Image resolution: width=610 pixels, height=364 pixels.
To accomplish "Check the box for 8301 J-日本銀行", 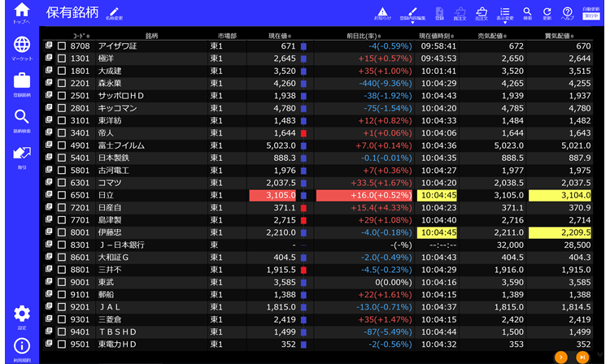I will pyautogui.click(x=62, y=245).
